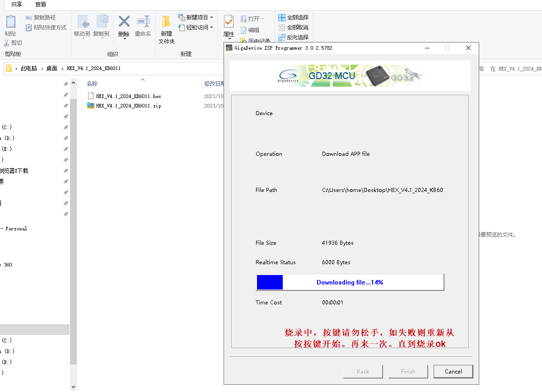Viewport: 542px width, 392px height.
Task: Expand the chevron after 此电脑 in breadcrumb
Action: tap(42, 69)
